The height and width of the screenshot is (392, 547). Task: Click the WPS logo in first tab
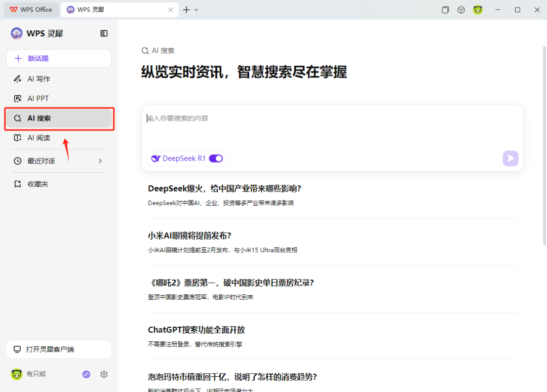coord(14,10)
